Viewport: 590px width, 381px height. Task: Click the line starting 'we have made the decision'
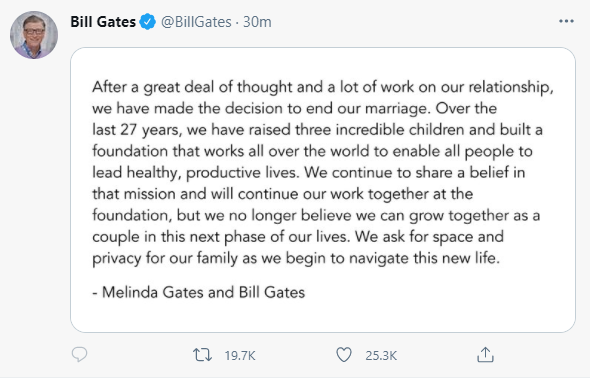pyautogui.click(x=295, y=109)
